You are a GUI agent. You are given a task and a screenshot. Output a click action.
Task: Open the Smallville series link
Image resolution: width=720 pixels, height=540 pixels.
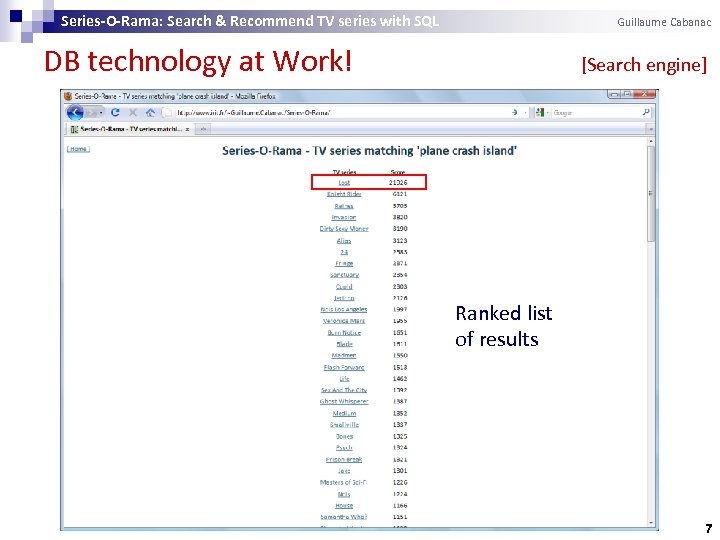coord(344,425)
